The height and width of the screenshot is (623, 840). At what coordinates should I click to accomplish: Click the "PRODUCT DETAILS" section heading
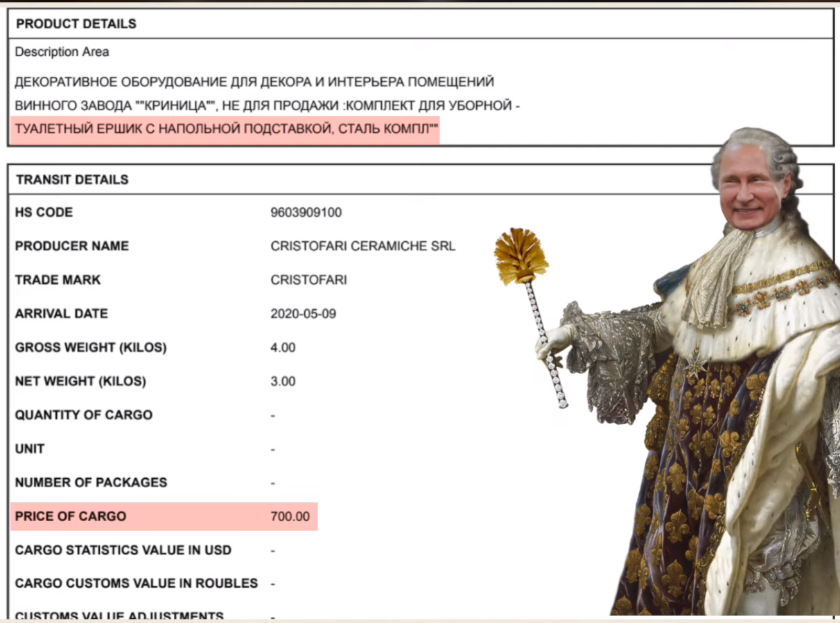pos(76,24)
